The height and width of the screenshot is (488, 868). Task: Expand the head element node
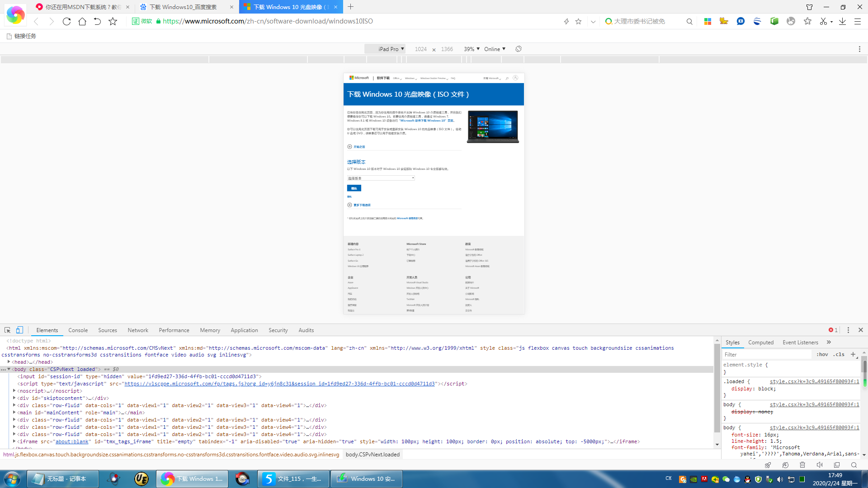[x=9, y=361]
